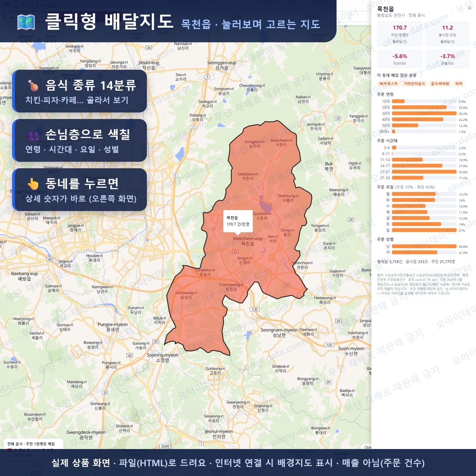
Task: Click the 토 (Saturday) order day bar
Action: (424, 224)
